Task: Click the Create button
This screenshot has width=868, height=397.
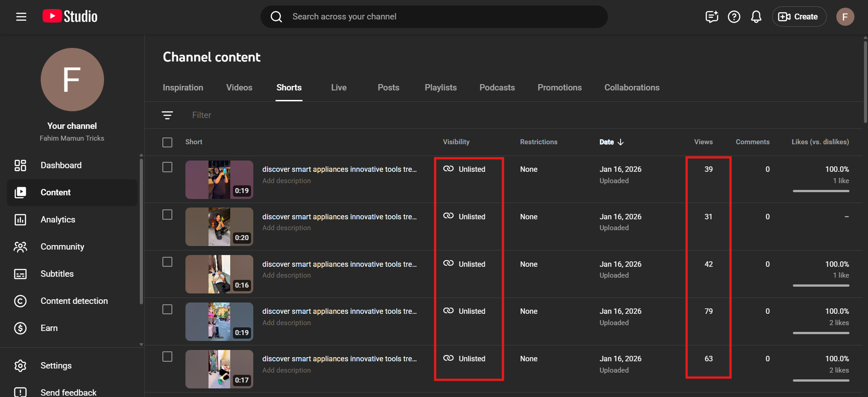Action: click(799, 17)
